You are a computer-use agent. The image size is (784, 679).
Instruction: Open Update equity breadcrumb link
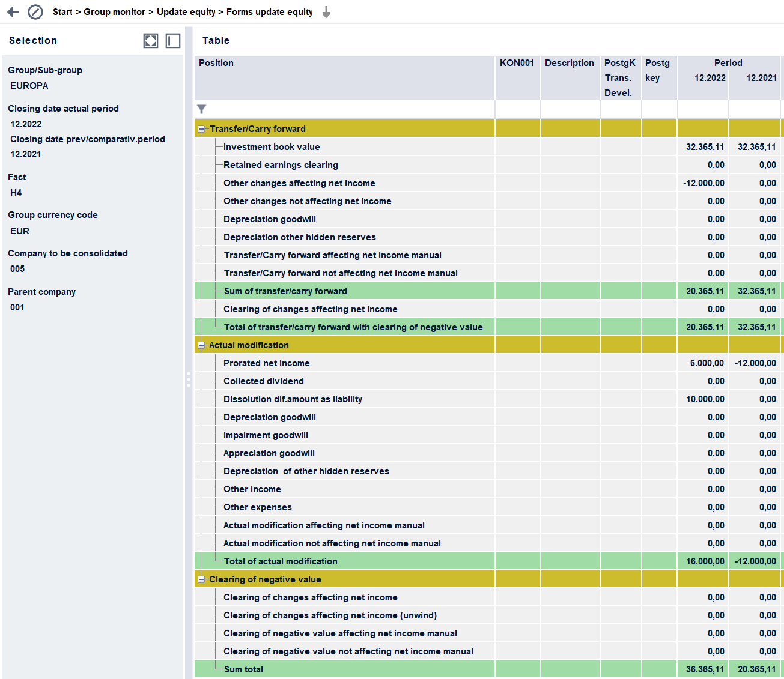pos(186,12)
